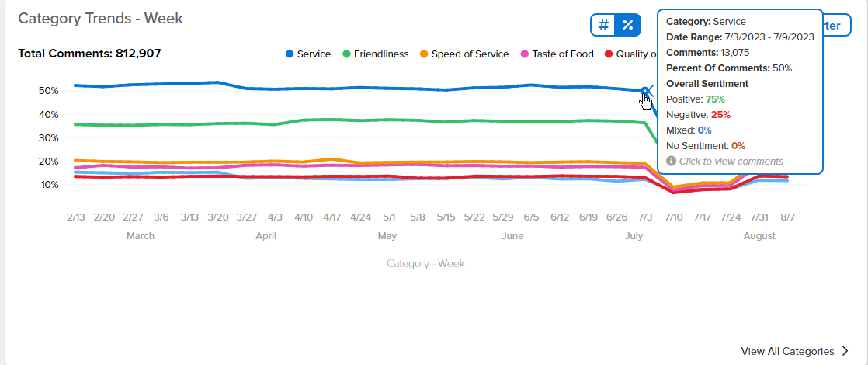Screen dimensions: 868x365
Task: Toggle Speed of Service legend item
Action: pos(464,54)
